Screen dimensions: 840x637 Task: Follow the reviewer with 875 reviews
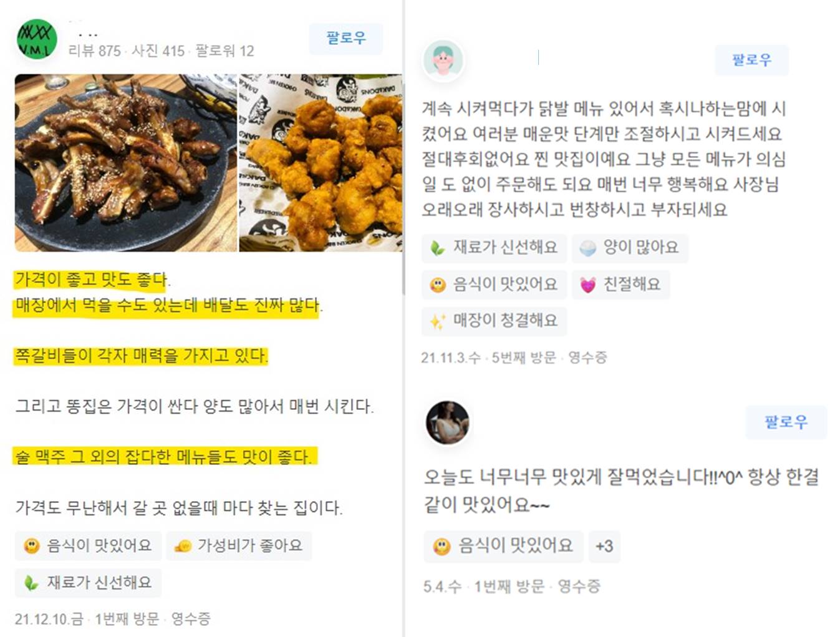346,39
